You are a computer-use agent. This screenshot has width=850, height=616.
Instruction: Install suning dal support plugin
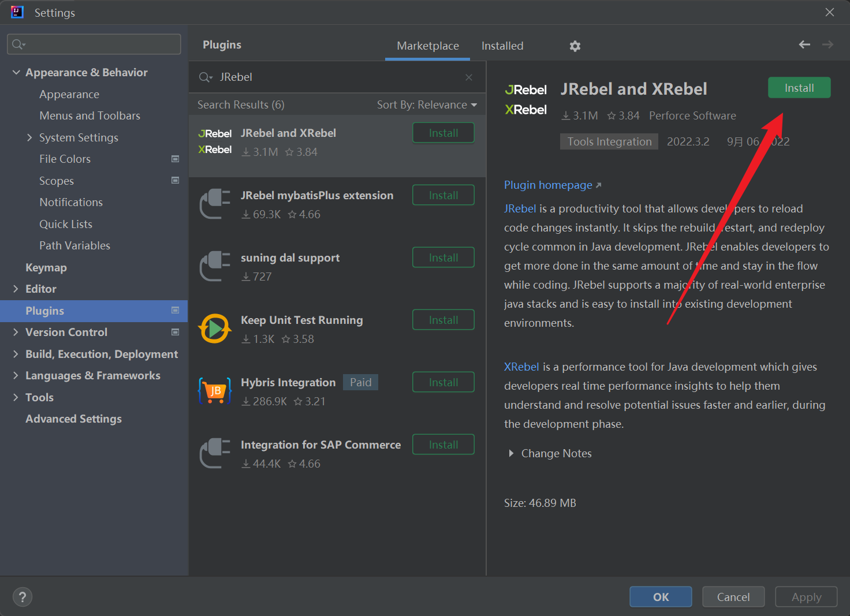point(443,257)
